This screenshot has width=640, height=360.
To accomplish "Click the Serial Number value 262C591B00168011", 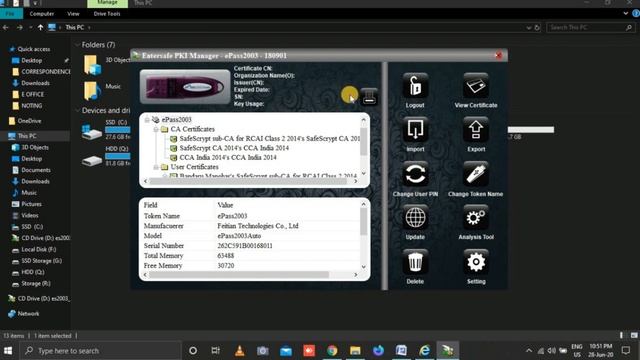I will [x=245, y=246].
